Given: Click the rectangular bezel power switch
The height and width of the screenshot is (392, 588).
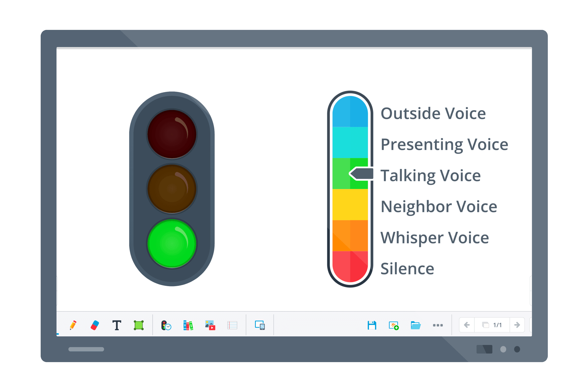Looking at the screenshot, I should 484,349.
